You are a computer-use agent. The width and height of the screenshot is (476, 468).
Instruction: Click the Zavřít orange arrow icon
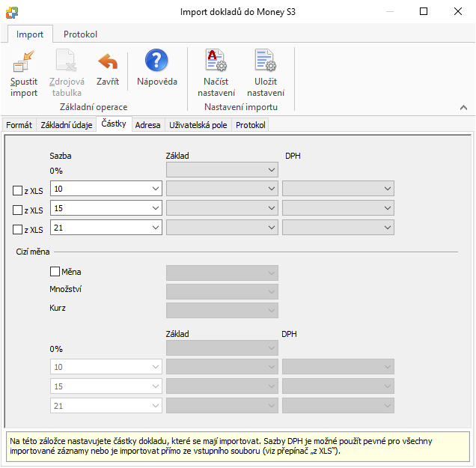[108, 61]
